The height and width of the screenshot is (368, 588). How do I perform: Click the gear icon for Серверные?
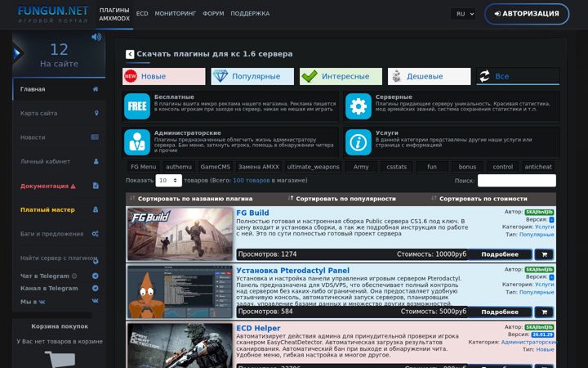pos(359,106)
